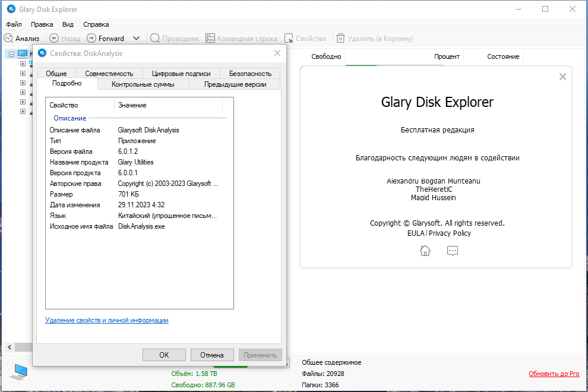Click the Командная строка icon
The width and height of the screenshot is (588, 392).
coord(210,38)
